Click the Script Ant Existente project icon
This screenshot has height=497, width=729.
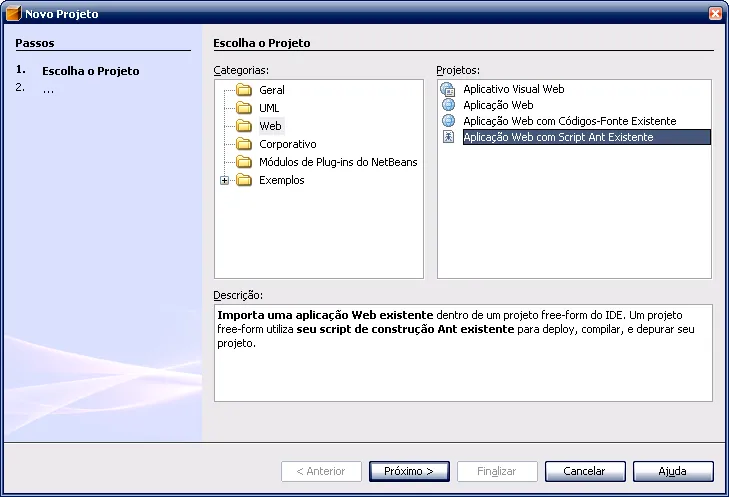click(x=448, y=137)
